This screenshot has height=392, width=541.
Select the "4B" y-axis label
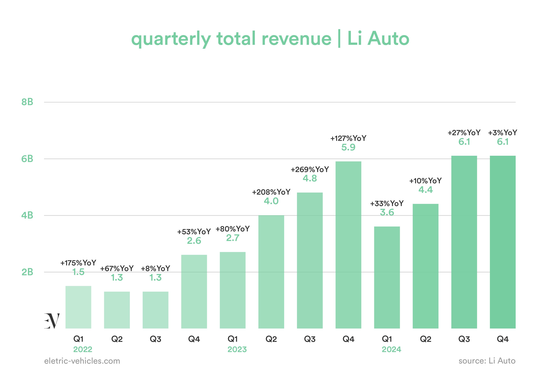pos(27,215)
